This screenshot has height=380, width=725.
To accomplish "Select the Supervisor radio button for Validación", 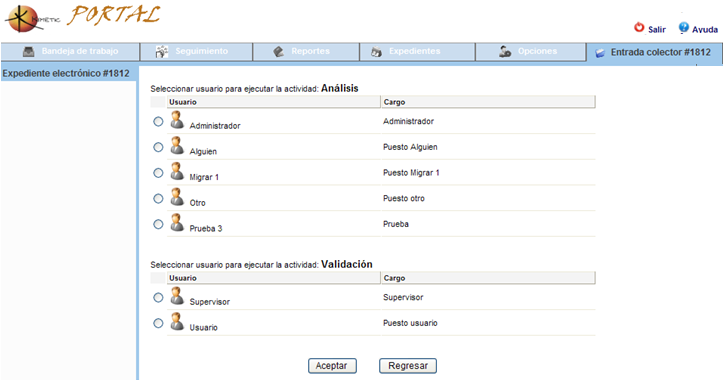I will [x=158, y=298].
